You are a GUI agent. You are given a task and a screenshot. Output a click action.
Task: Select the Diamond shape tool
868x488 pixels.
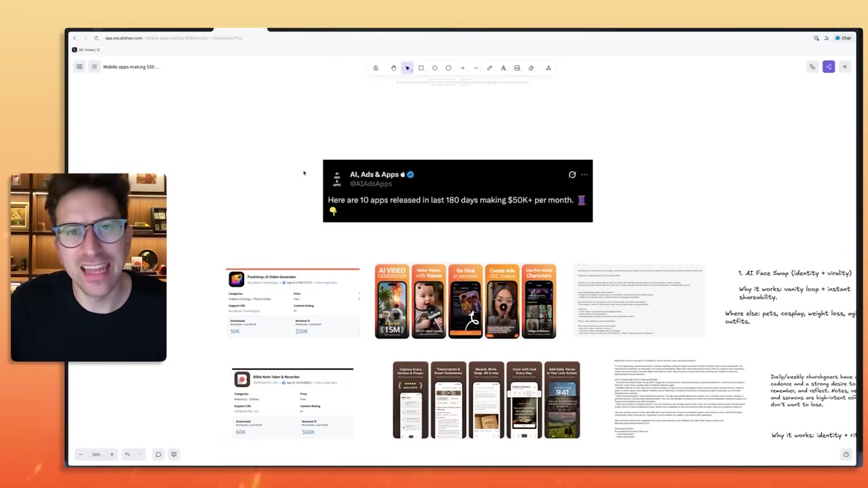435,68
